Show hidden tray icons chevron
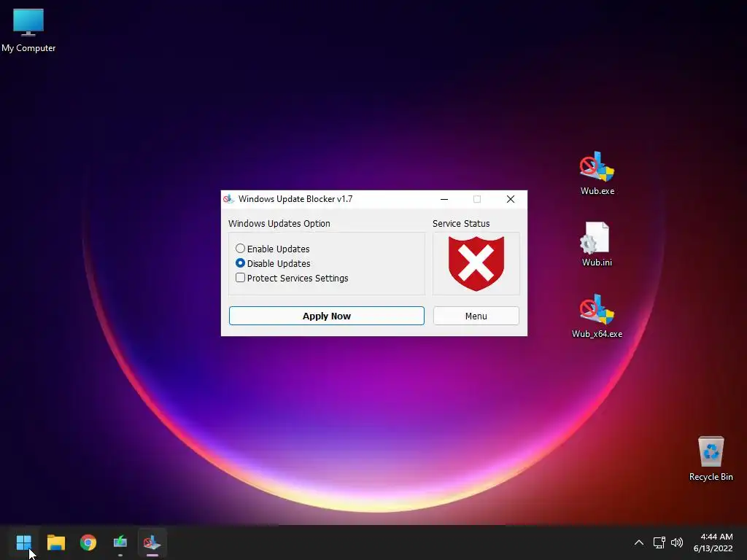The image size is (747, 560). [x=639, y=542]
